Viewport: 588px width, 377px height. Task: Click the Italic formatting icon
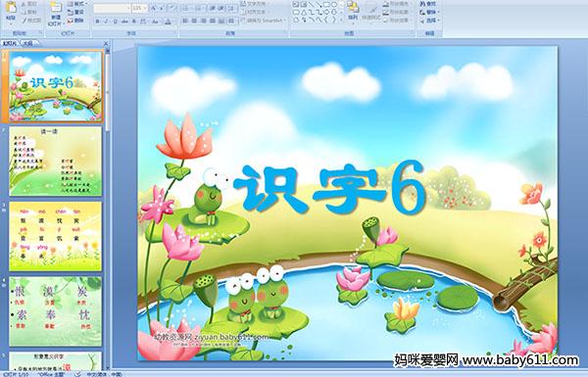tap(106, 22)
